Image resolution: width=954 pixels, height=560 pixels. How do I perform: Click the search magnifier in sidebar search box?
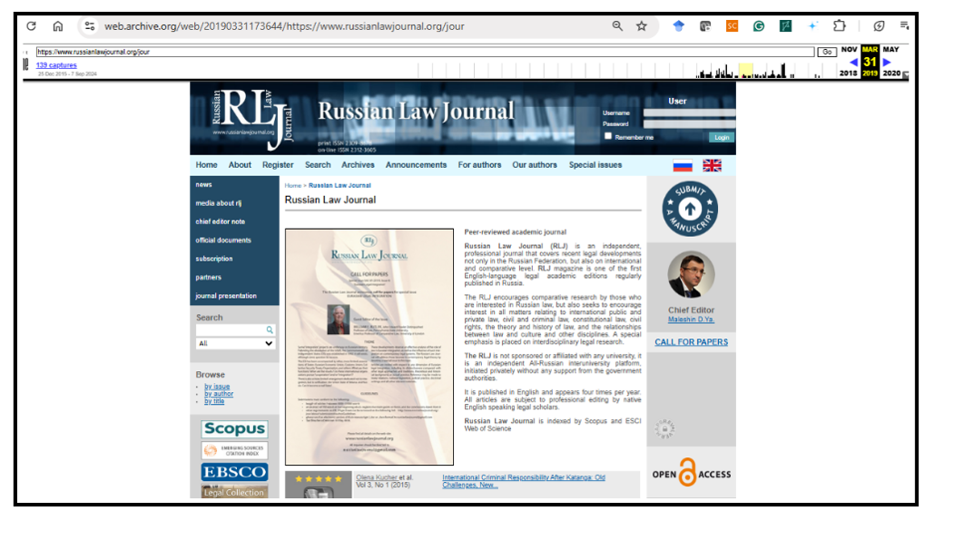coord(270,329)
